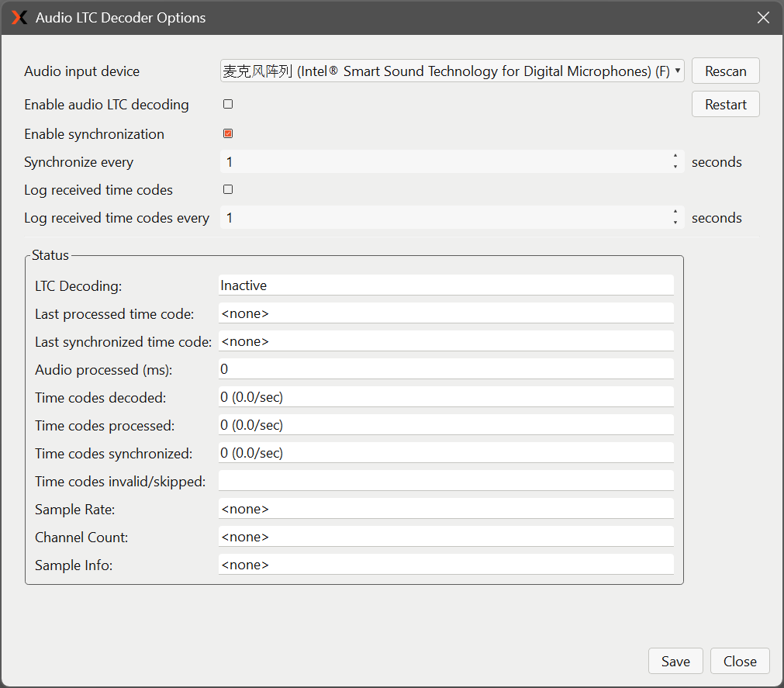Toggle Log received time codes checkbox
Screen dimensions: 784x688
tap(228, 189)
